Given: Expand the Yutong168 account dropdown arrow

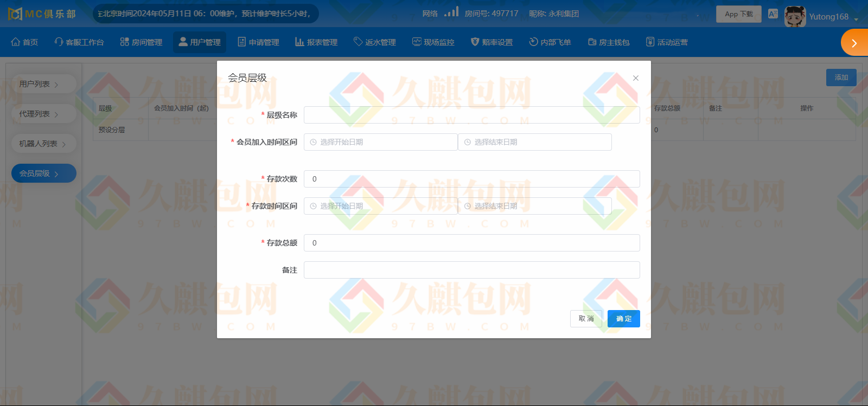Looking at the screenshot, I should [856, 19].
